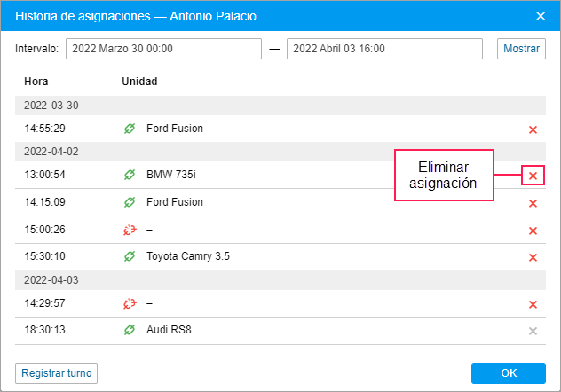Click the red unlink icon at 14:29:57
The image size is (561, 392).
(130, 303)
